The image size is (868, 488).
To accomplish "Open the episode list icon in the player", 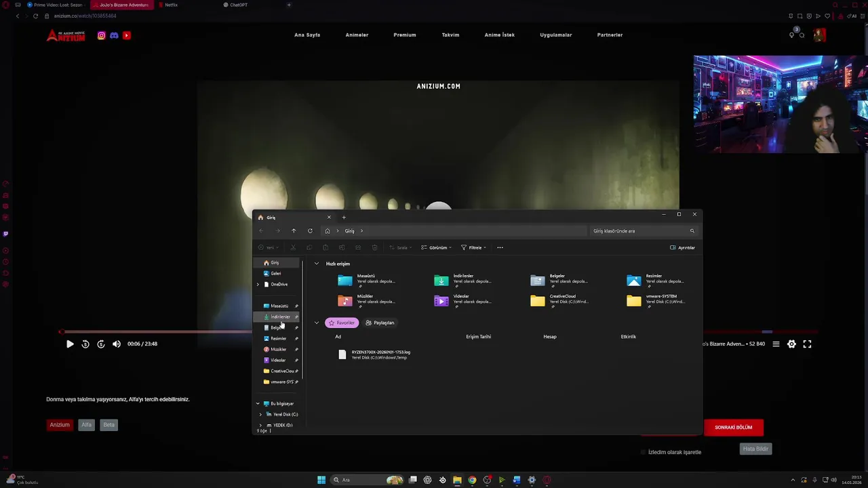I will 776,344.
